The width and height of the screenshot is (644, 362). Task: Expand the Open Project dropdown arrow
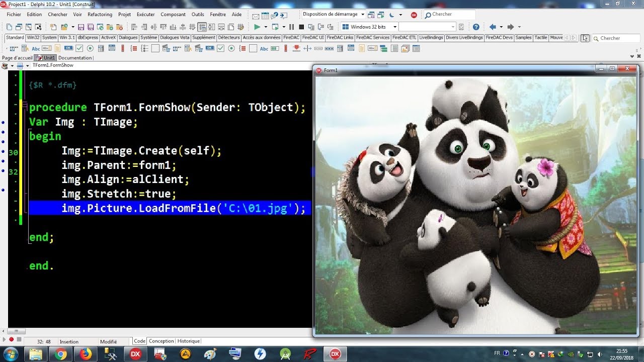(73, 27)
